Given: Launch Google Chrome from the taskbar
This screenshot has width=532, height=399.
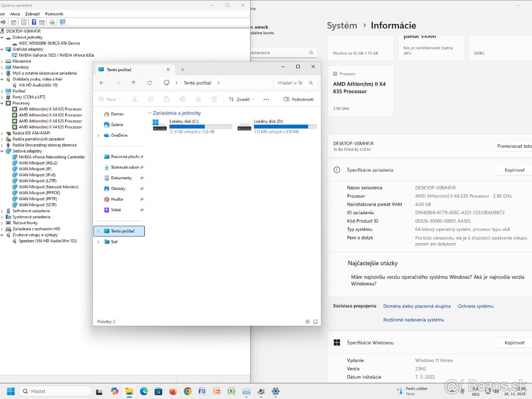Looking at the screenshot, I should [x=188, y=391].
